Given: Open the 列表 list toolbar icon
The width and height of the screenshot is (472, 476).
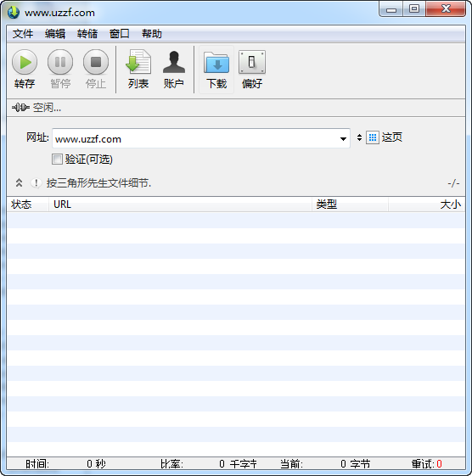Looking at the screenshot, I should pos(138,70).
